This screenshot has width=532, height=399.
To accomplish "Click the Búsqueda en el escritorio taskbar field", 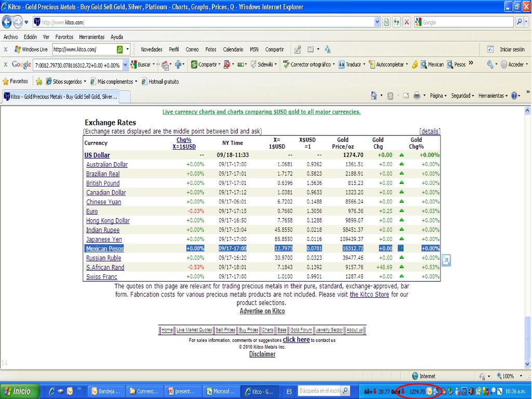I will tap(320, 391).
